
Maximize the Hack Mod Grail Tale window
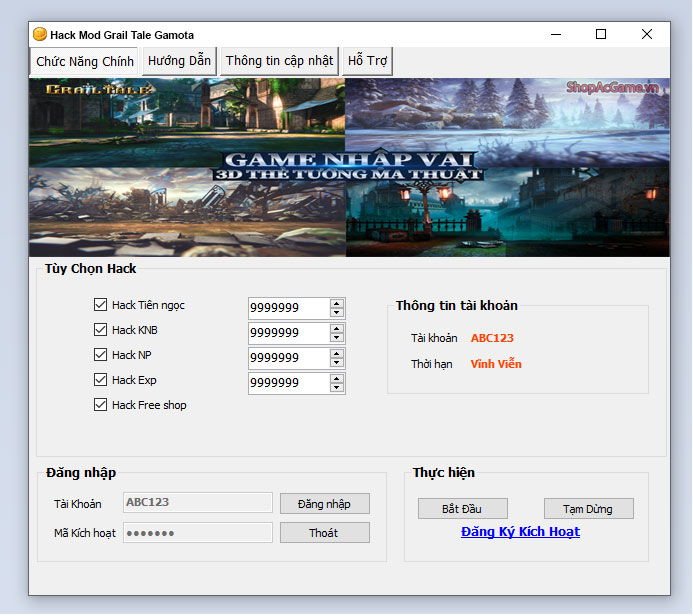(x=601, y=34)
